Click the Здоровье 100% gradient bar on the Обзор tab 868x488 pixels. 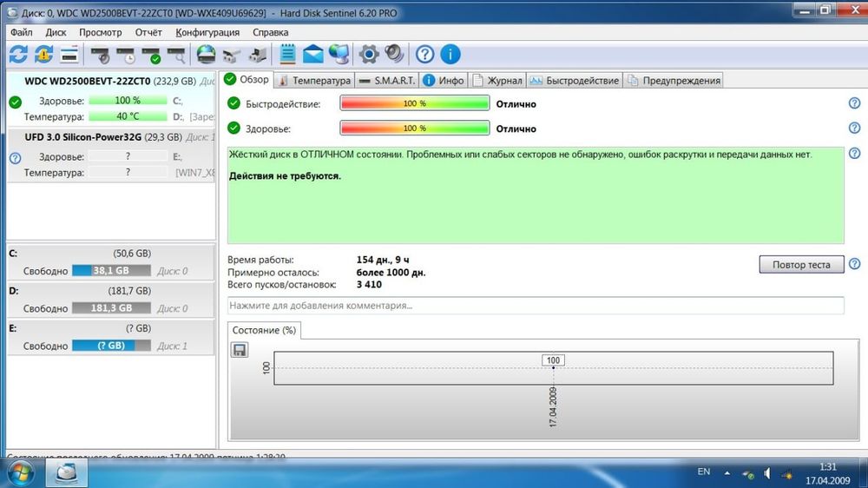(415, 128)
